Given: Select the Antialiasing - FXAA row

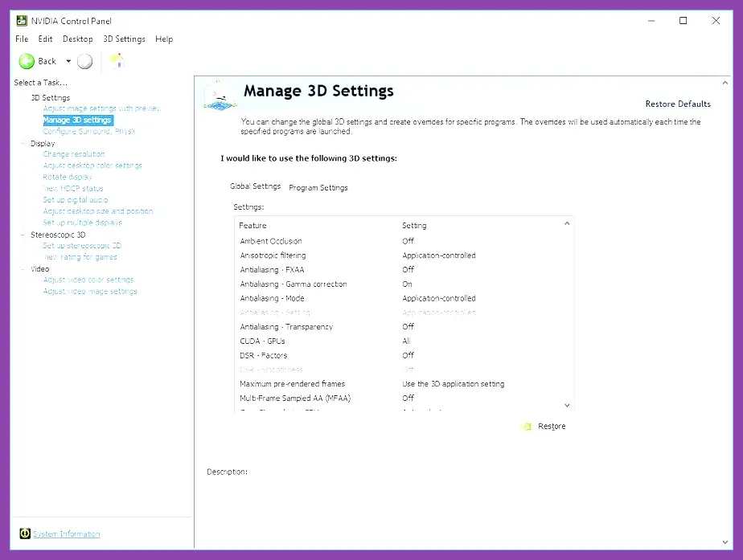Looking at the screenshot, I should pyautogui.click(x=399, y=269).
